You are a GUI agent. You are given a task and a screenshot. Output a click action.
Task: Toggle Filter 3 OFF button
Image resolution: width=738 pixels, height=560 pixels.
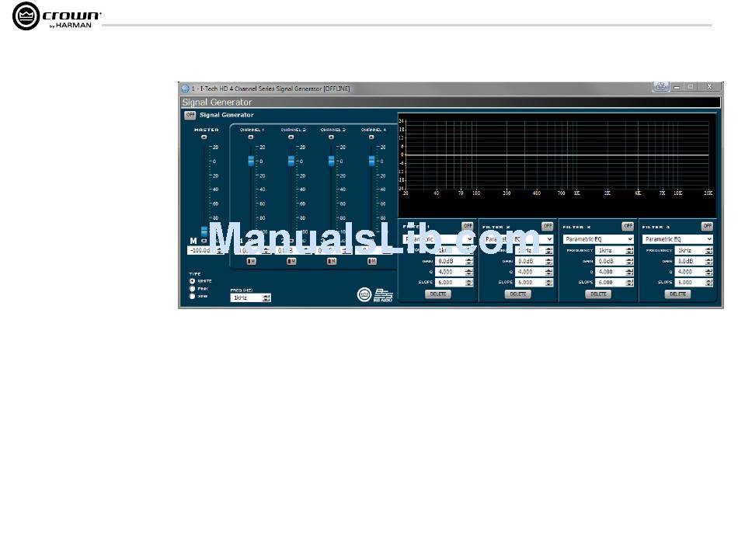point(628,226)
